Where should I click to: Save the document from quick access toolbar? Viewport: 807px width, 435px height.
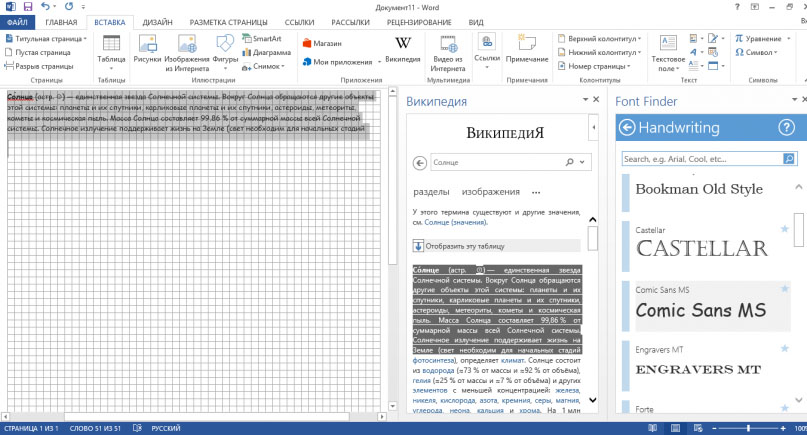coord(28,7)
